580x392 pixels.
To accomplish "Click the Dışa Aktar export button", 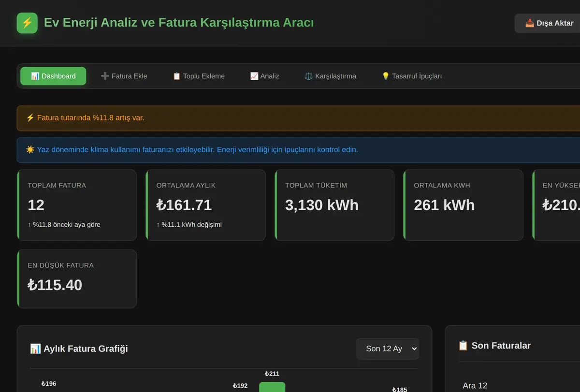I will coord(548,23).
